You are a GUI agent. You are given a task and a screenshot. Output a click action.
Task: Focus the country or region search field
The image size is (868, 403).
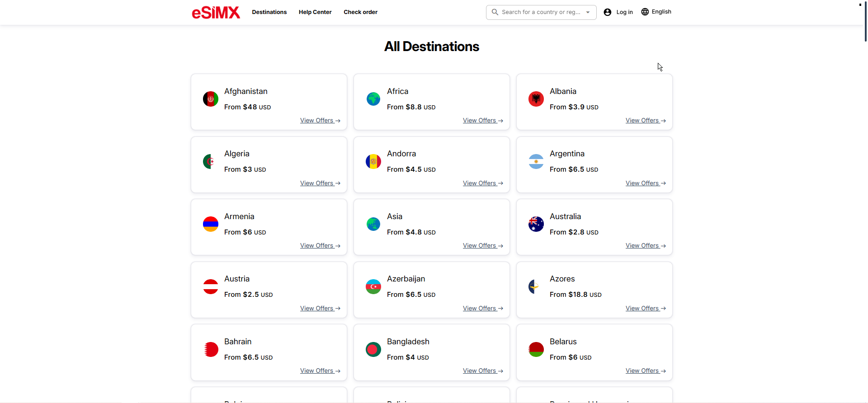click(541, 12)
